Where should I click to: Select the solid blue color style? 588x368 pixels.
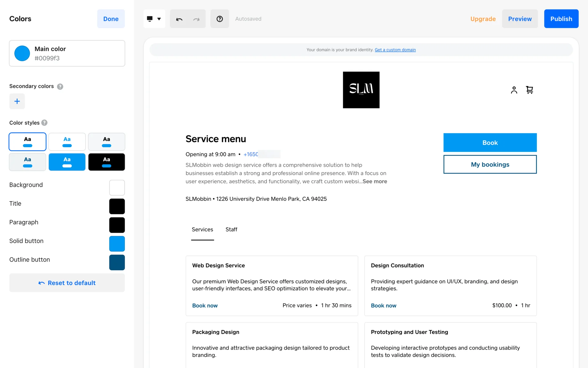point(67,162)
